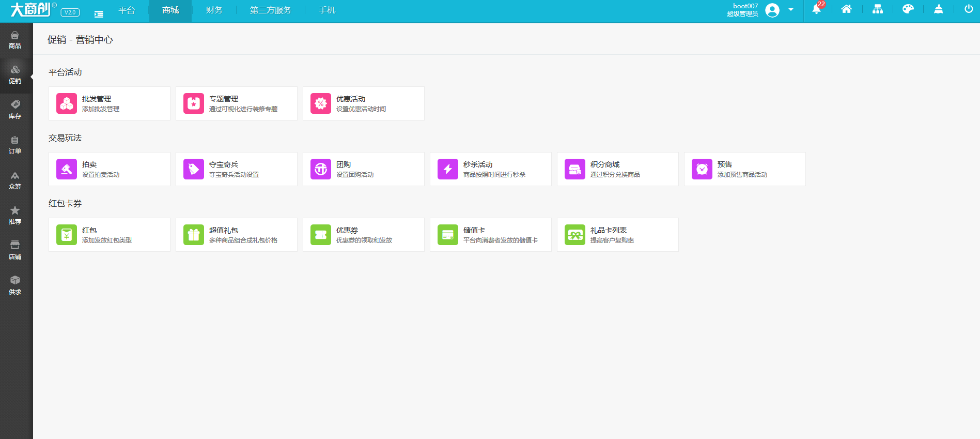This screenshot has width=980, height=439.
Task: Open the 储值卡 card
Action: (490, 235)
